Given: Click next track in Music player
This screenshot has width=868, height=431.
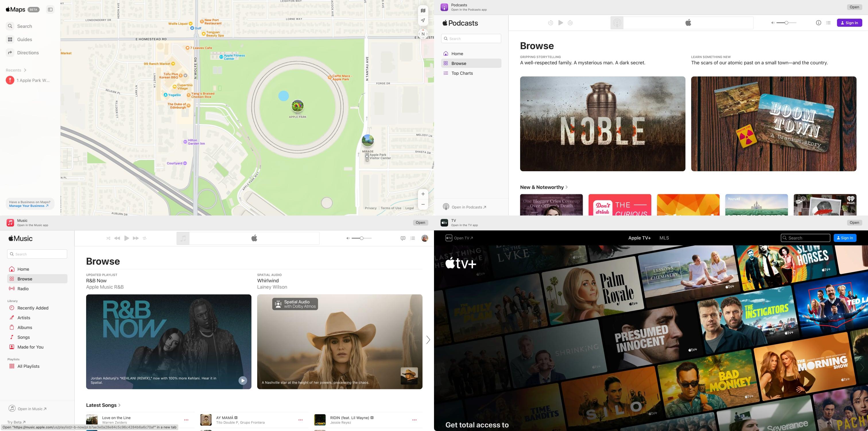Looking at the screenshot, I should (x=136, y=238).
